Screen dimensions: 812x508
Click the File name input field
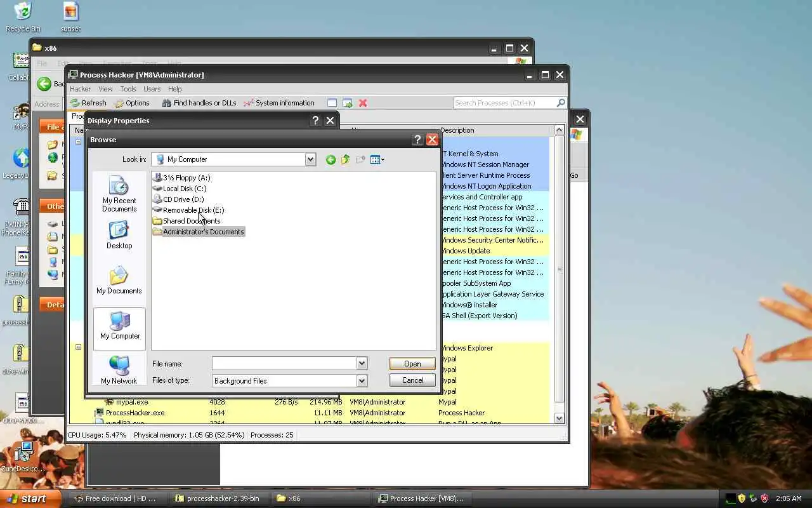click(x=284, y=363)
